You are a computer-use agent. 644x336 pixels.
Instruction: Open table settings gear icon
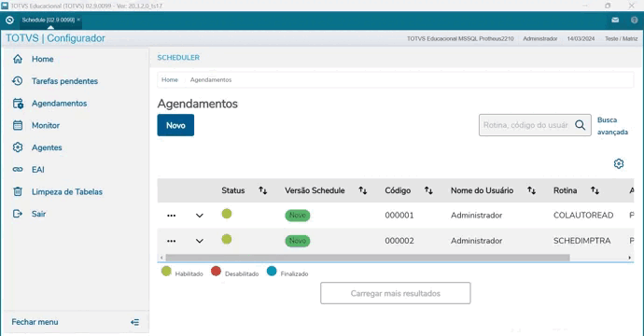tap(619, 164)
